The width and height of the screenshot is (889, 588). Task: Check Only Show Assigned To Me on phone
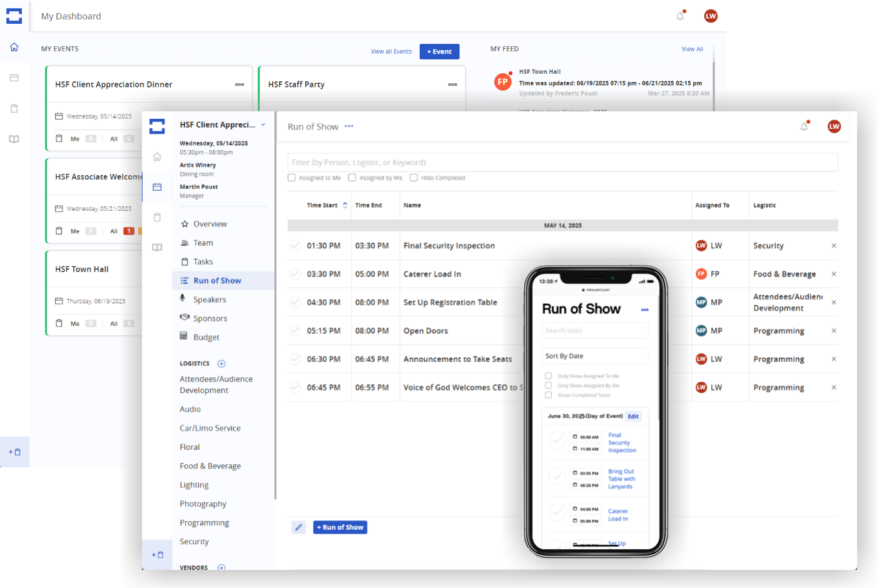pos(549,376)
